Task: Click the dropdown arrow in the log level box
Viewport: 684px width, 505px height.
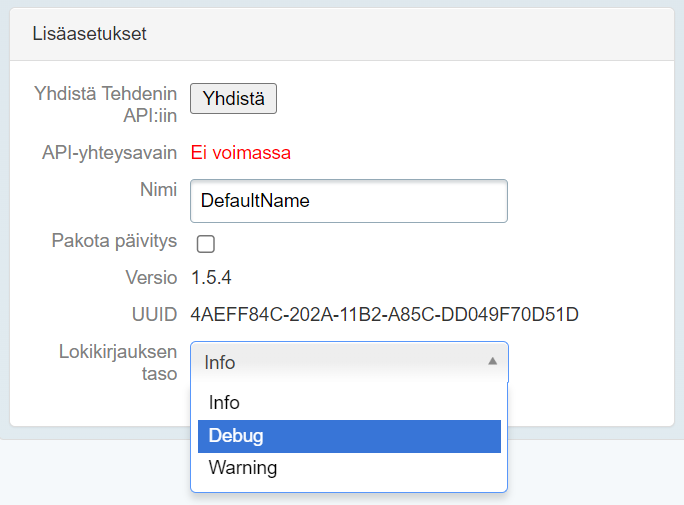Action: [492, 362]
